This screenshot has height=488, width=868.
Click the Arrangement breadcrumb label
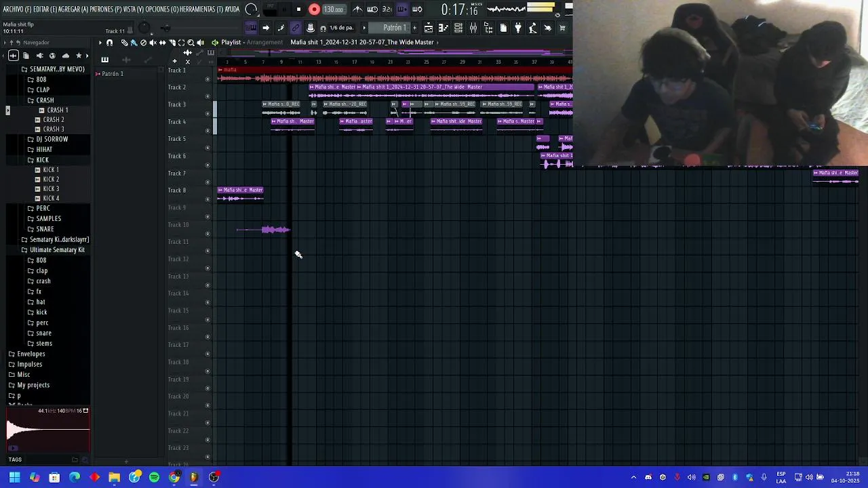coord(264,42)
